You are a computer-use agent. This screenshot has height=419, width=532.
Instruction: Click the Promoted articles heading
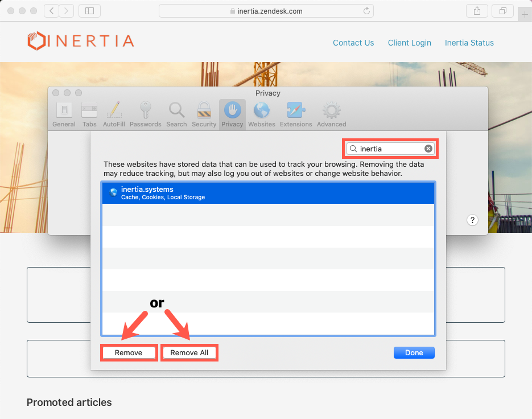click(69, 402)
